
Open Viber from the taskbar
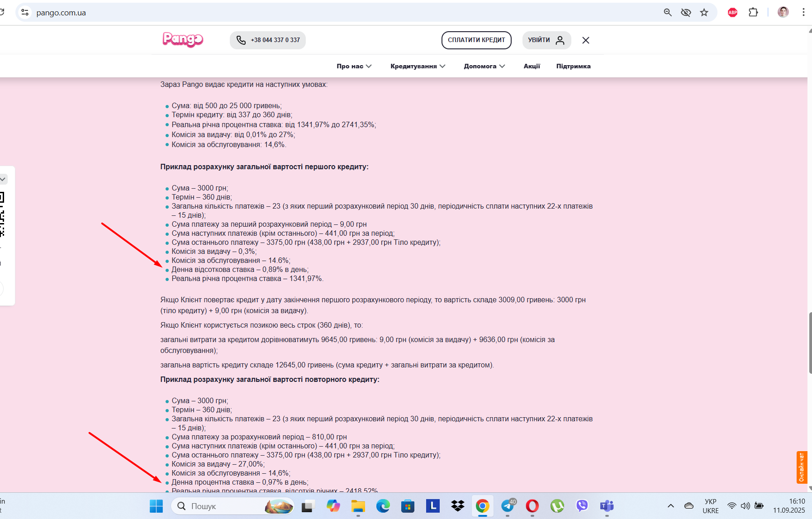582,506
